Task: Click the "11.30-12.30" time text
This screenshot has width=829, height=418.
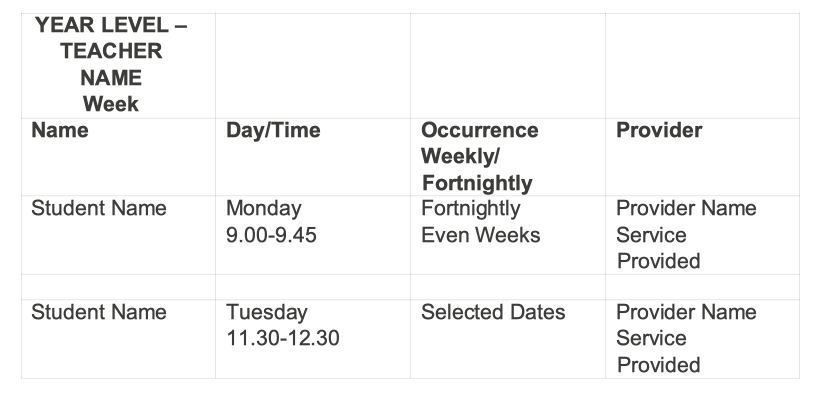Action: tap(283, 338)
